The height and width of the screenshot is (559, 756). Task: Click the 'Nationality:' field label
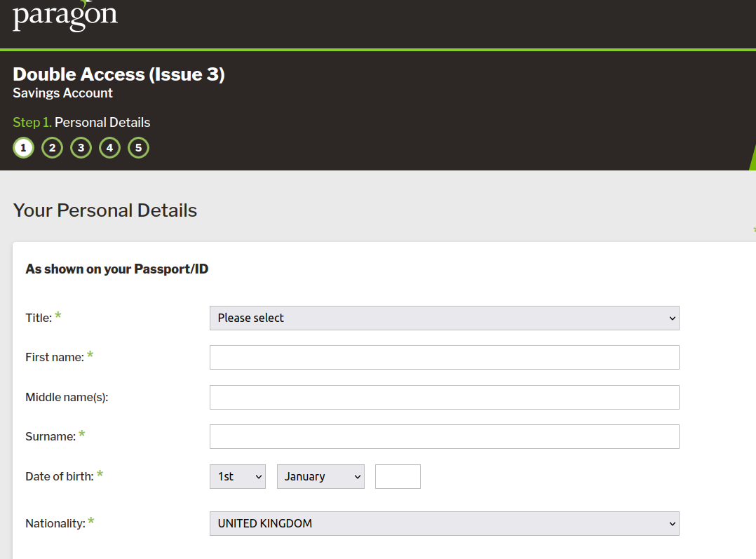click(55, 523)
